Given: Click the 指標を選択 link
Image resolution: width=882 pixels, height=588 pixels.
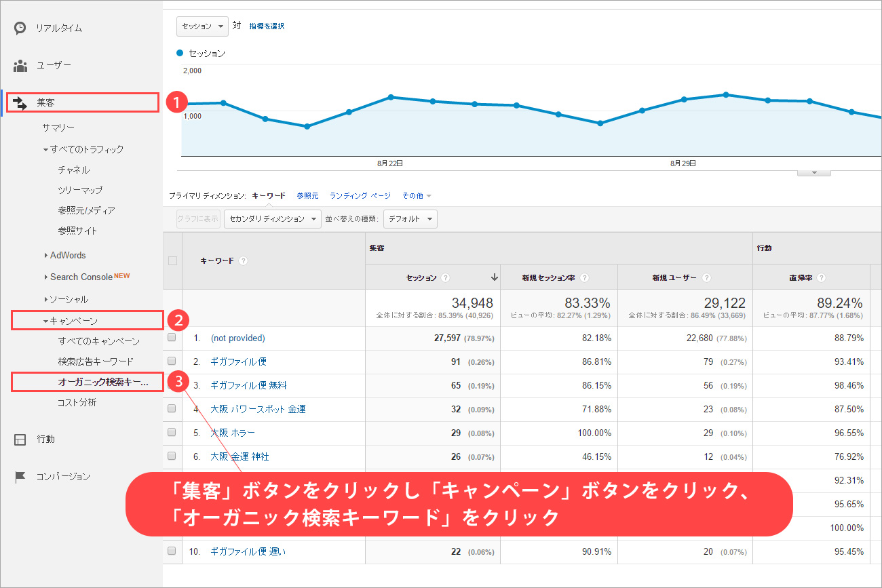Looking at the screenshot, I should pyautogui.click(x=267, y=26).
